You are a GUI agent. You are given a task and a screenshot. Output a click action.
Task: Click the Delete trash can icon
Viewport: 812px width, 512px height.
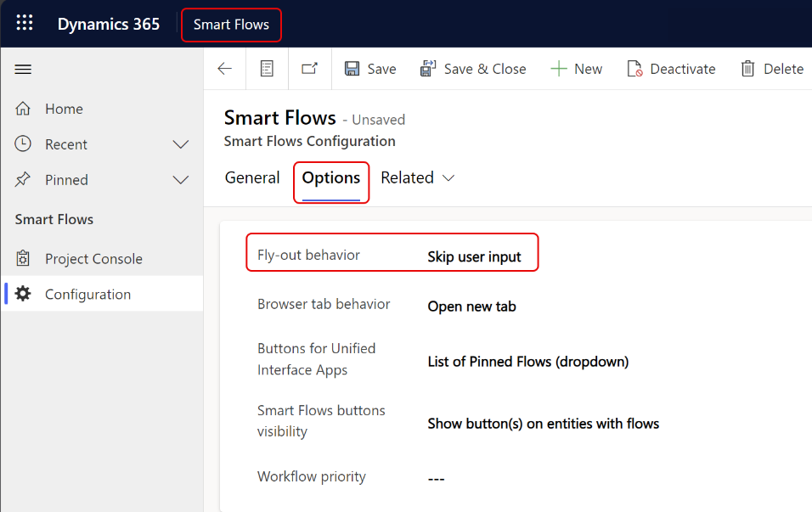(747, 69)
